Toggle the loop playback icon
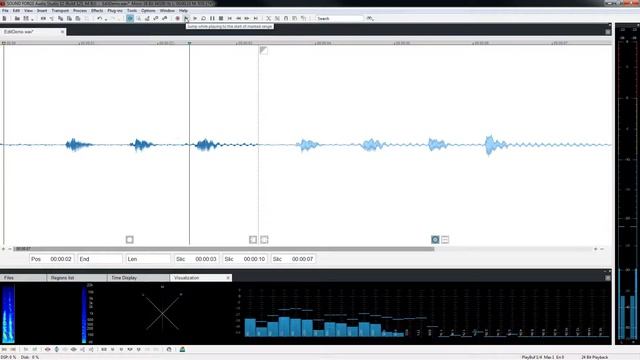 pyautogui.click(x=203, y=18)
